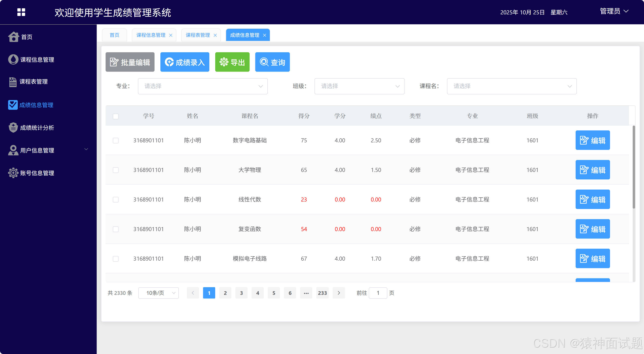Image resolution: width=644 pixels, height=354 pixels.
Task: Click the 课程表管理 calendar icon
Action: [x=13, y=82]
